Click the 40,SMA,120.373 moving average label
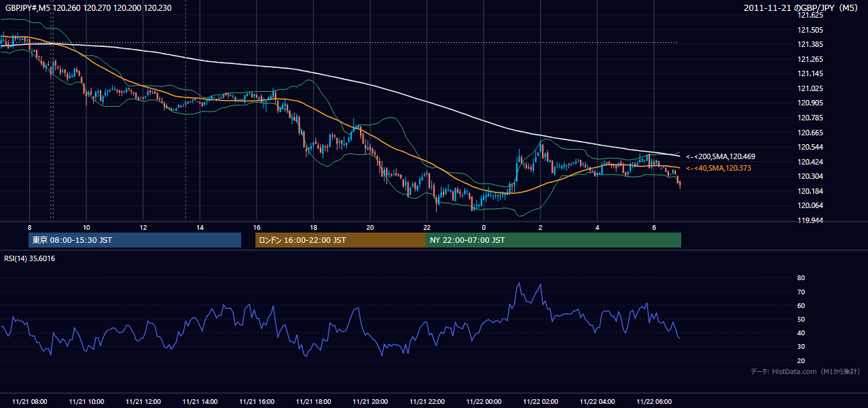Viewport: 868px width, 408px height. pos(719,168)
